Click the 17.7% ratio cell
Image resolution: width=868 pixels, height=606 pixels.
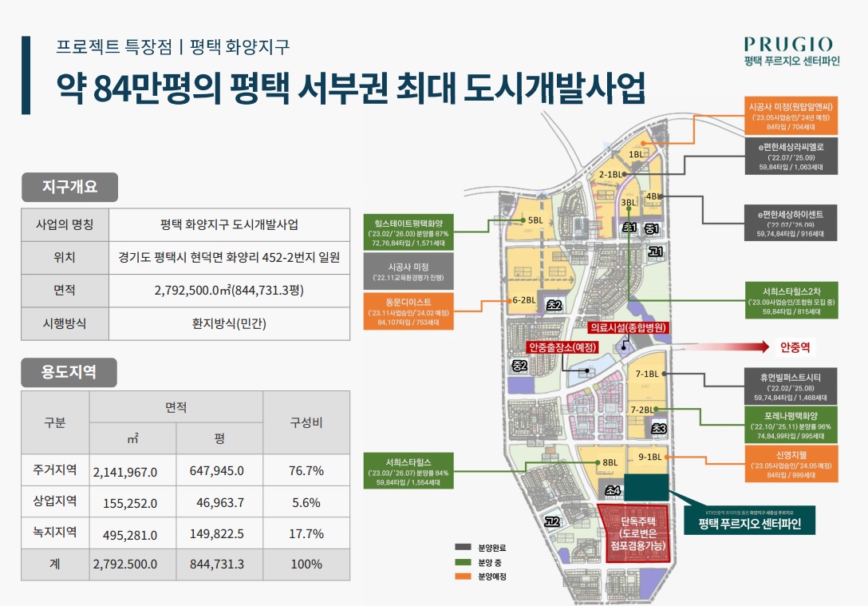click(306, 533)
